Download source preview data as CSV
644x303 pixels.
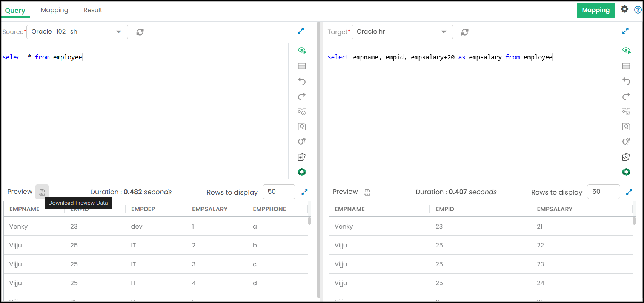coord(42,192)
